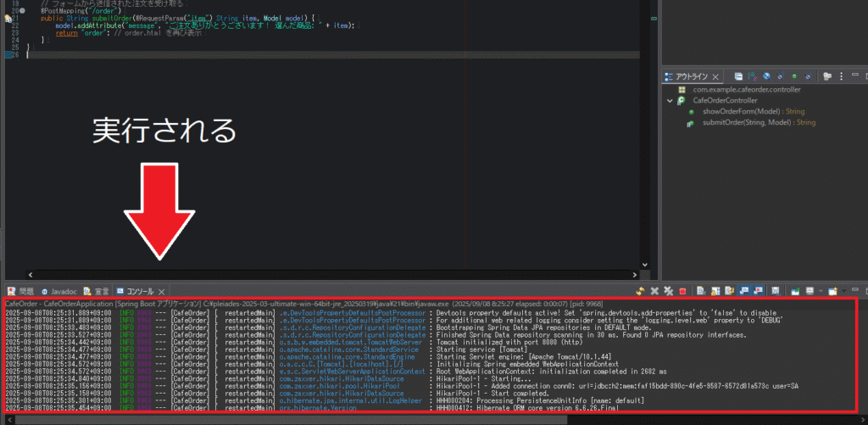The width and height of the screenshot is (868, 425).
Task: Open the New Console View dropdown arrow
Action: click(x=844, y=291)
